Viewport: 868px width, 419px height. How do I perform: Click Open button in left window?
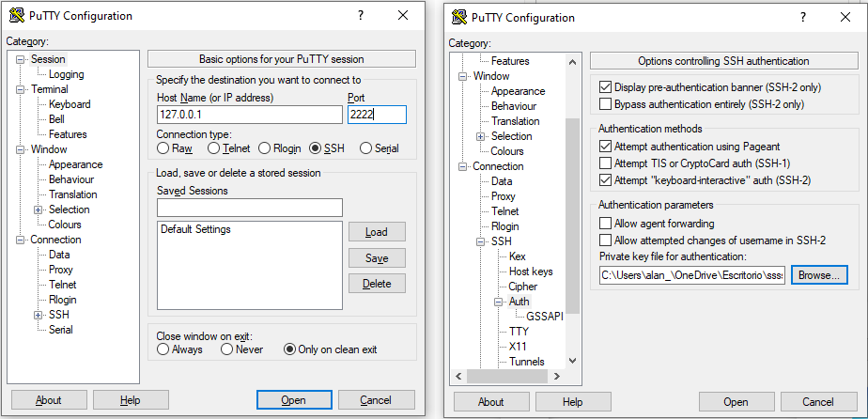(294, 399)
